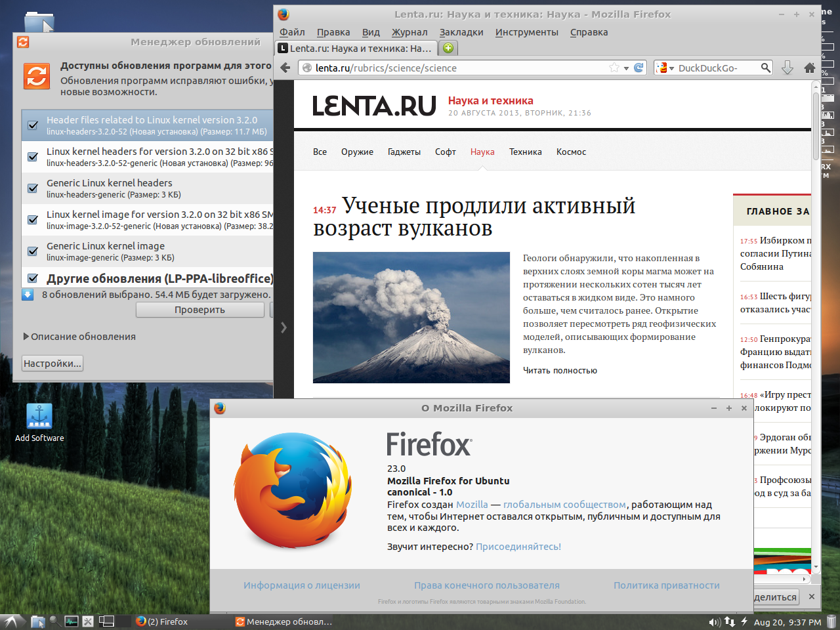Click the page scrollbar down arrow
840x630 pixels.
[x=816, y=566]
